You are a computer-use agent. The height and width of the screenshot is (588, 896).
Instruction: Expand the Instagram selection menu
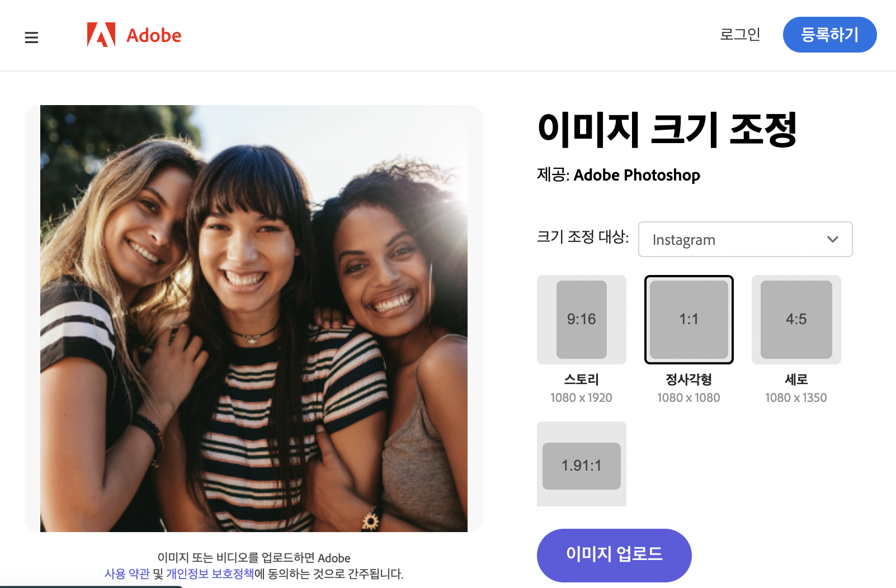(x=745, y=239)
